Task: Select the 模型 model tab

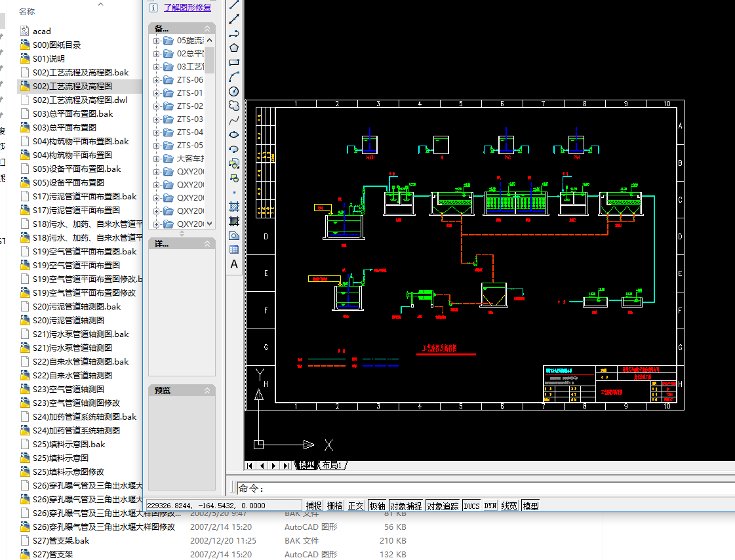Action: pyautogui.click(x=306, y=465)
